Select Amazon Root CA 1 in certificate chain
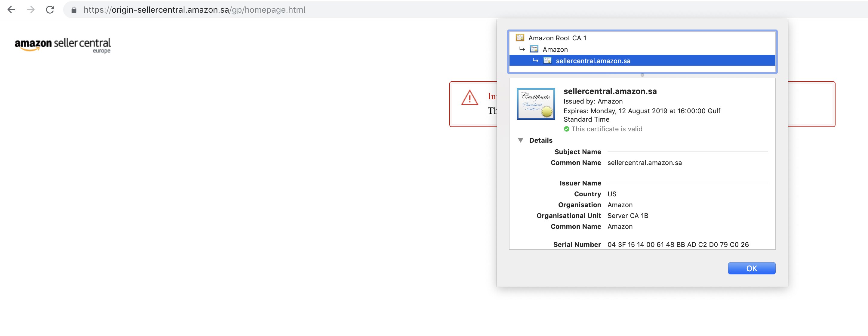 point(642,38)
